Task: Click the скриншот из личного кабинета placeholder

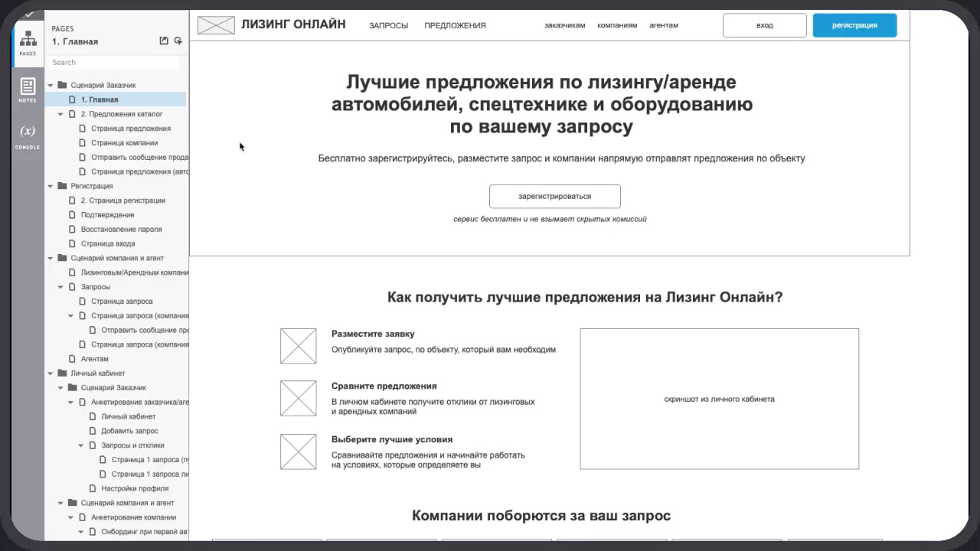Action: (x=719, y=399)
